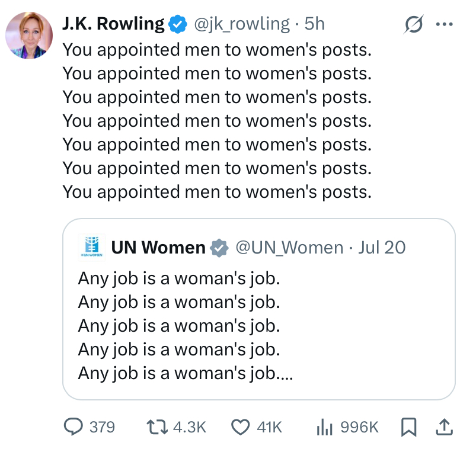Viewport: 476px width, 449px height.
Task: Bookmark this post
Action: pyautogui.click(x=408, y=427)
